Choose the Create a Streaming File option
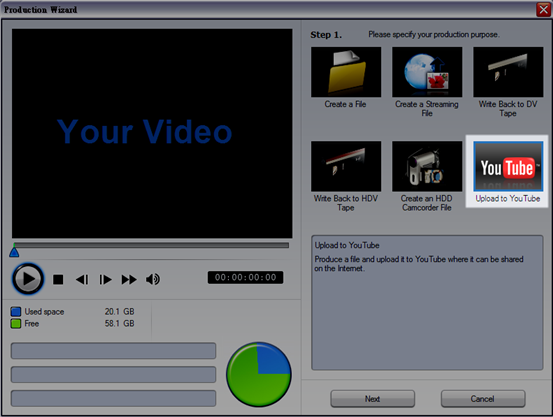 point(427,72)
